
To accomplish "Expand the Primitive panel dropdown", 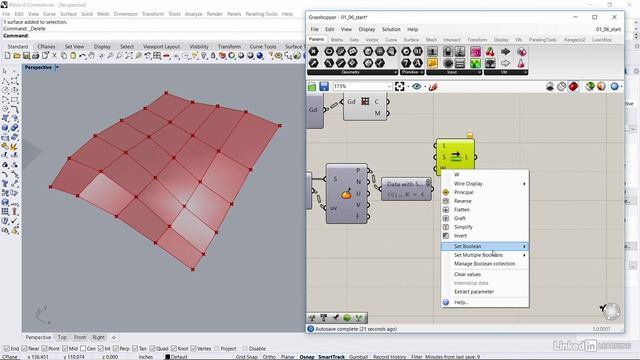I will point(422,72).
